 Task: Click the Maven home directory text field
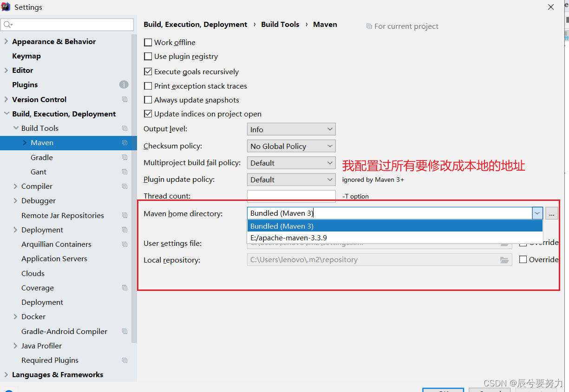point(390,213)
